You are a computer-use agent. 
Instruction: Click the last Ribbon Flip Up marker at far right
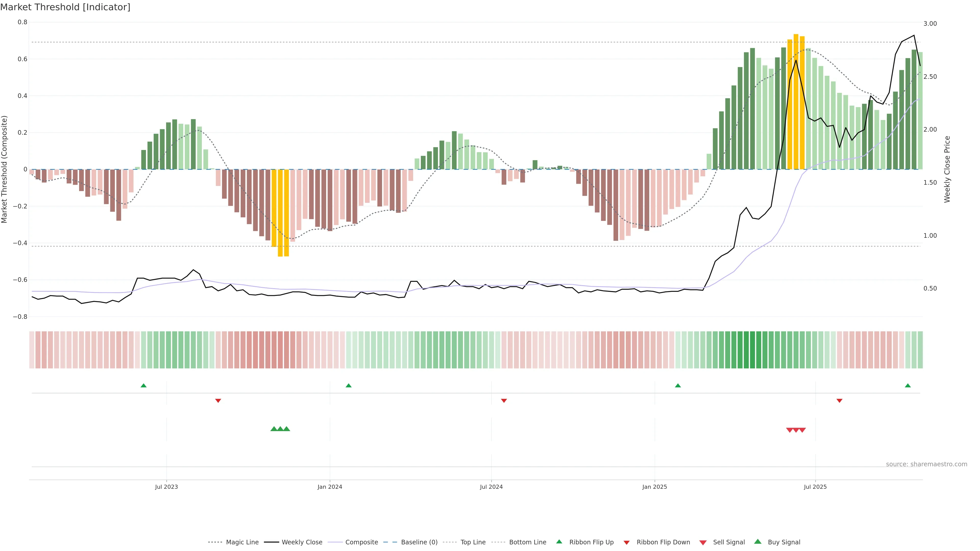click(908, 386)
